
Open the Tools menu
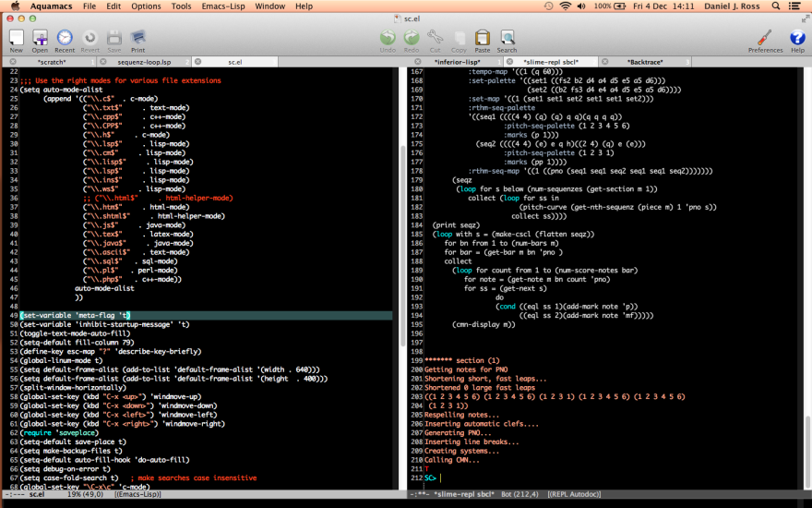[181, 6]
